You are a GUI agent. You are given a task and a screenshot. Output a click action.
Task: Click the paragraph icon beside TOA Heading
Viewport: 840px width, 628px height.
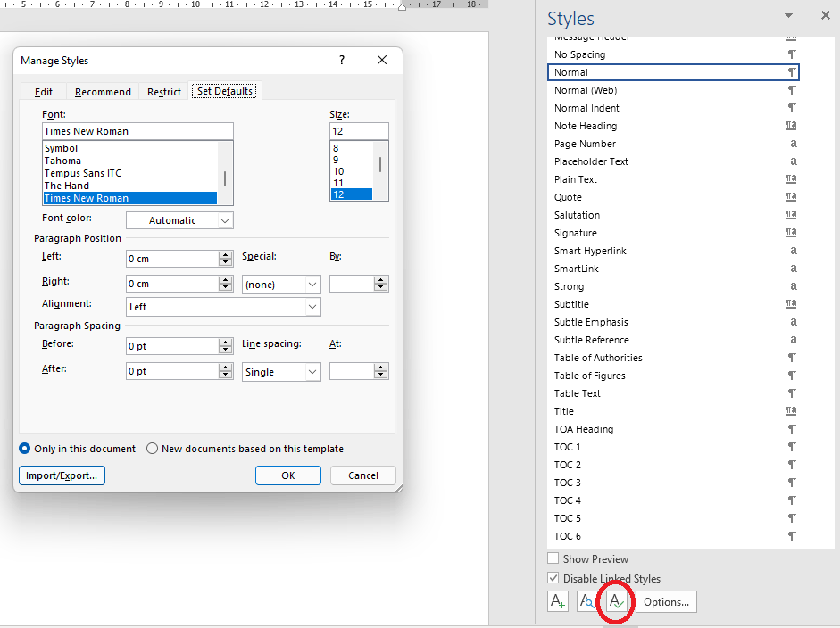[x=792, y=429]
